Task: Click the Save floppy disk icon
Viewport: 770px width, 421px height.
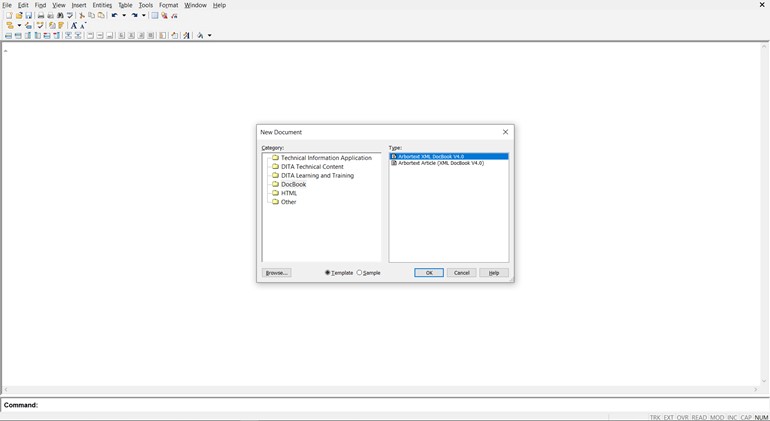Action: tap(28, 15)
